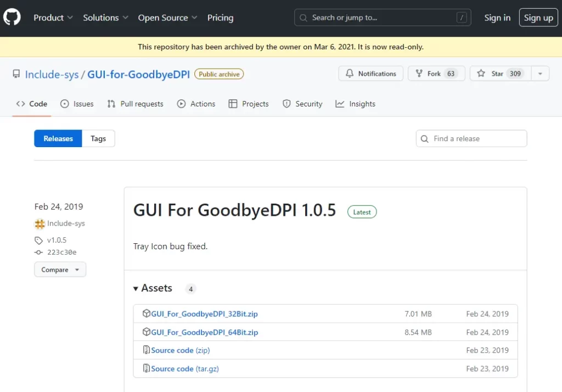Click the package icon beside the 32Bit zip
The image size is (562, 392).
pyautogui.click(x=146, y=313)
